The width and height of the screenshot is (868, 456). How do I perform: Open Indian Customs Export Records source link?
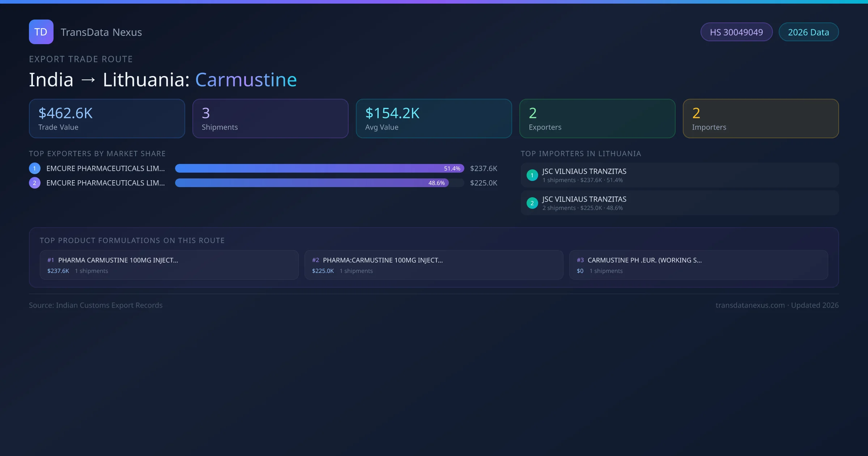(x=96, y=305)
